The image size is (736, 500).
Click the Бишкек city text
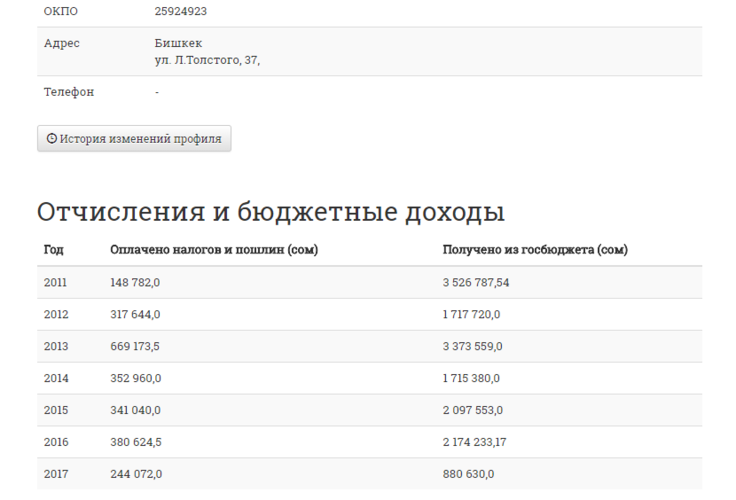tap(178, 43)
